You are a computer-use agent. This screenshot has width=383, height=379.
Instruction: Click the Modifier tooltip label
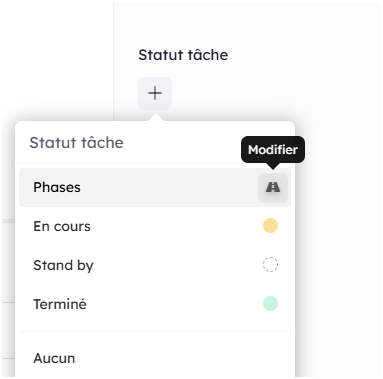click(273, 150)
